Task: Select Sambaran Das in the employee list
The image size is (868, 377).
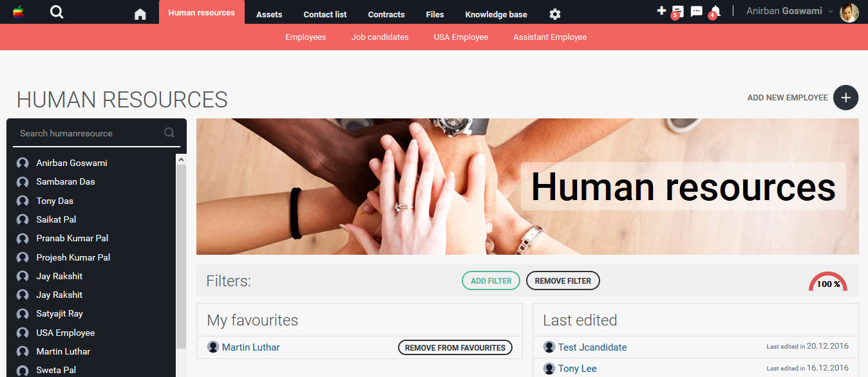Action: tap(66, 182)
